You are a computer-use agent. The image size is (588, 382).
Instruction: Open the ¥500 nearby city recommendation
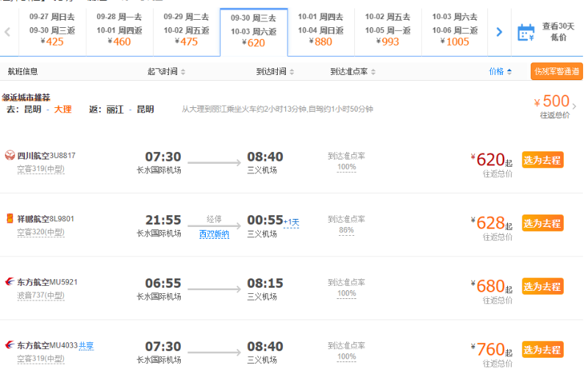point(555,105)
